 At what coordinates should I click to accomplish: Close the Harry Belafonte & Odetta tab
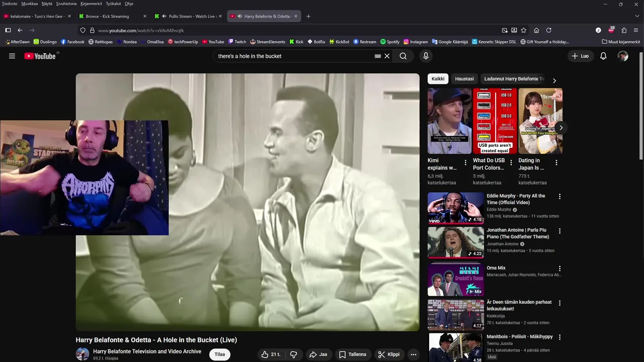click(x=296, y=16)
